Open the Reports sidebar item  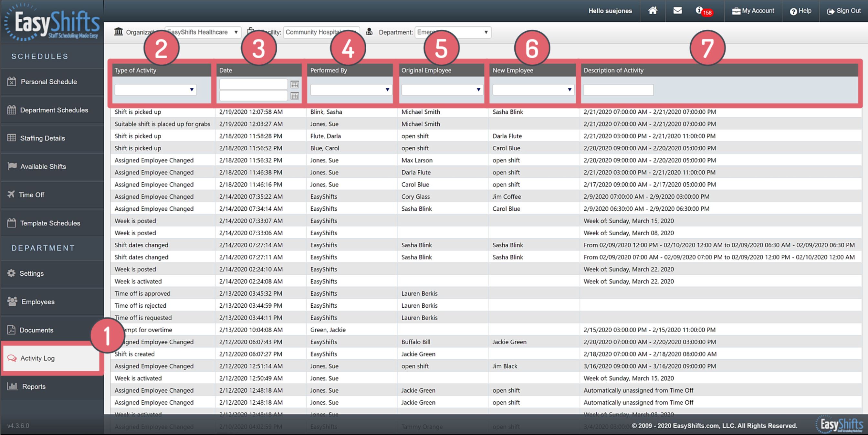(34, 387)
